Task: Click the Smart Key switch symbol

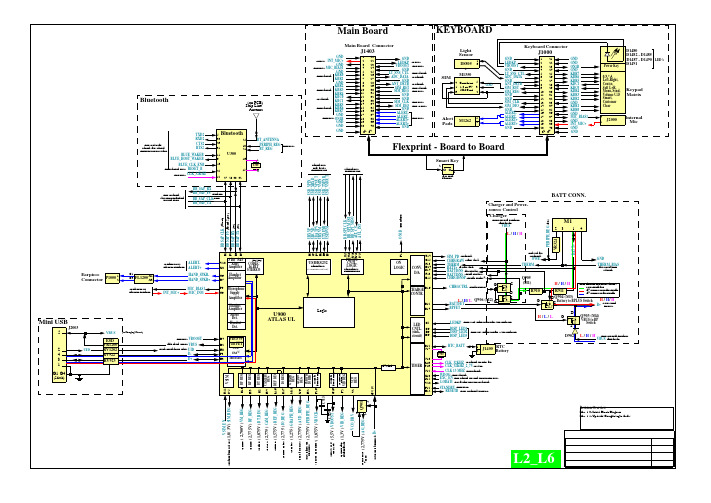Action: pyautogui.click(x=448, y=170)
